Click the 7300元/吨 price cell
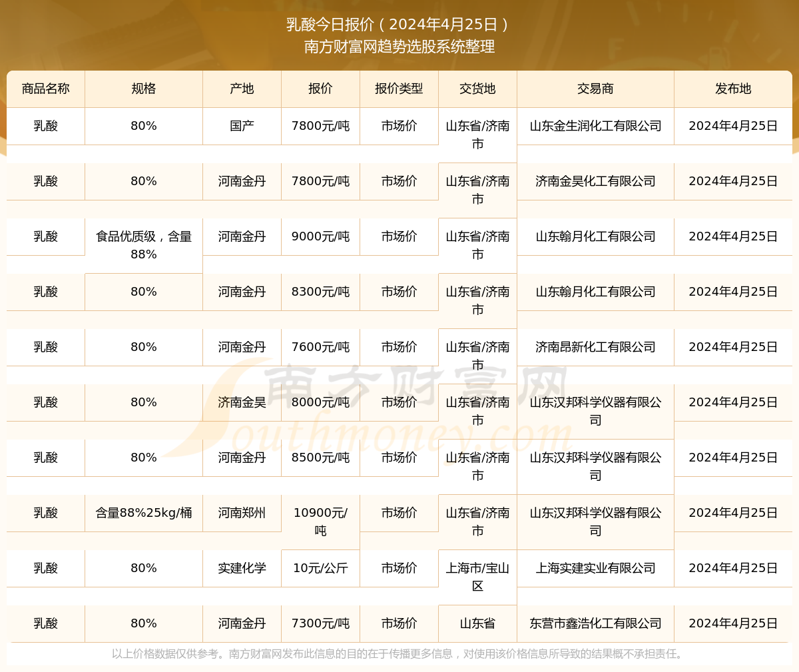Screen dimensions: 799x672 [320, 623]
